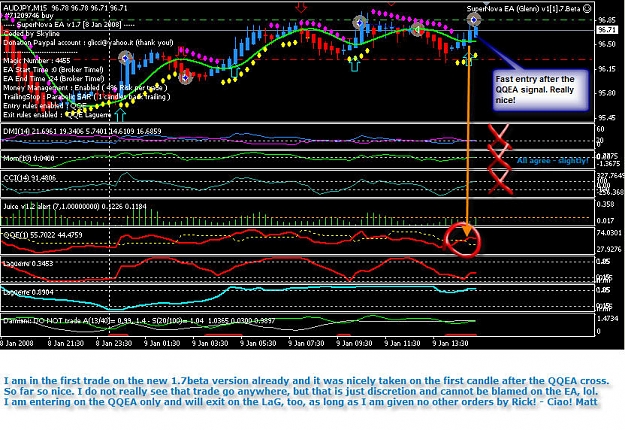Click the 9 Jan 07:30 time label

click(306, 343)
